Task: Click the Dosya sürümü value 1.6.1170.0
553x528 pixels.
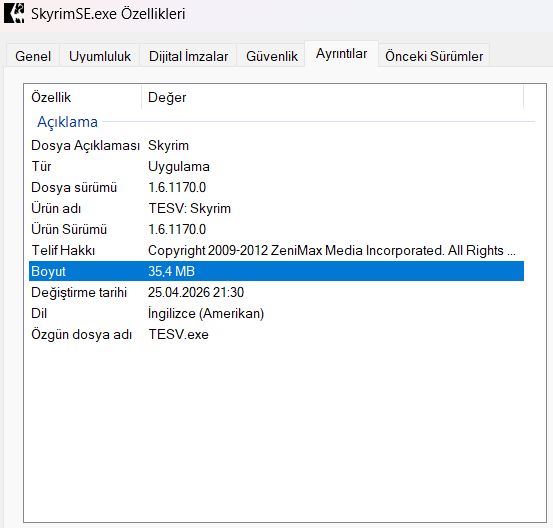Action: (x=177, y=187)
